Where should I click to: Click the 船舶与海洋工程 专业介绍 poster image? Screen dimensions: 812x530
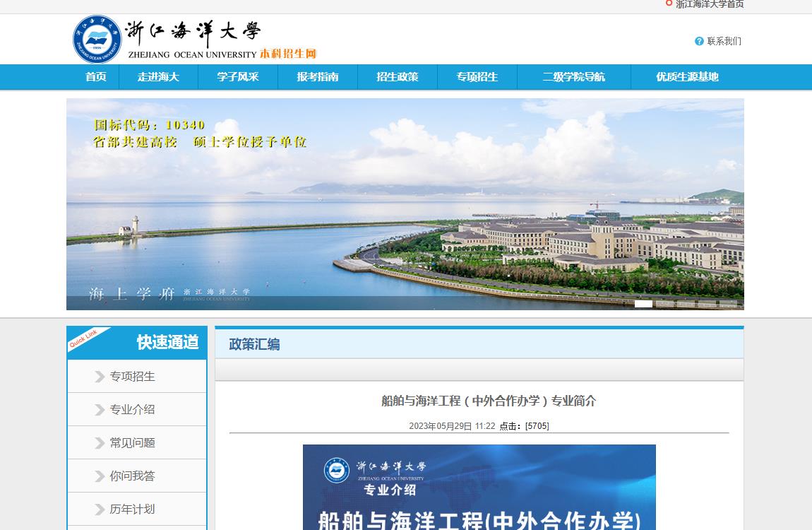(479, 487)
